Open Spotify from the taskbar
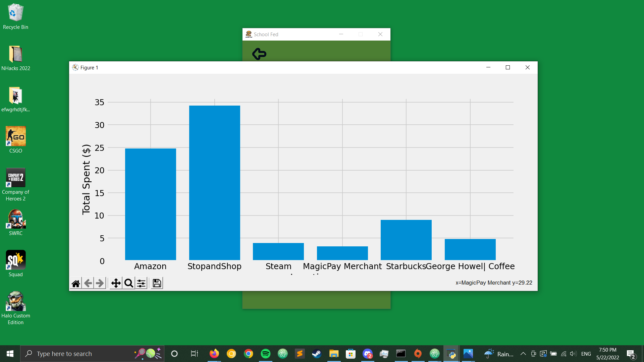The height and width of the screenshot is (362, 644). (x=265, y=354)
